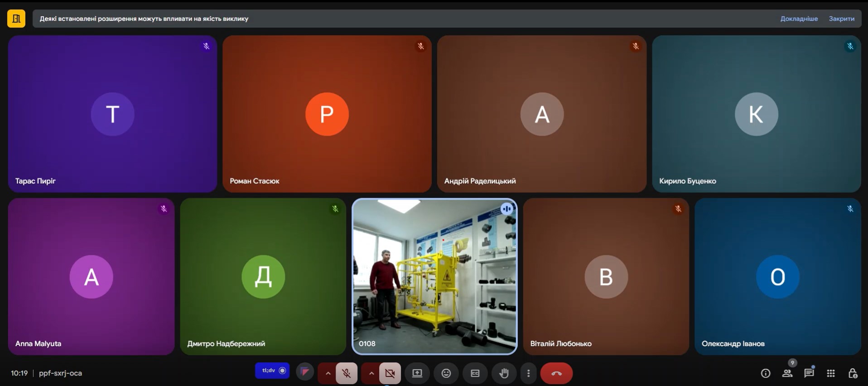Open the activities grid icon

[831, 373]
